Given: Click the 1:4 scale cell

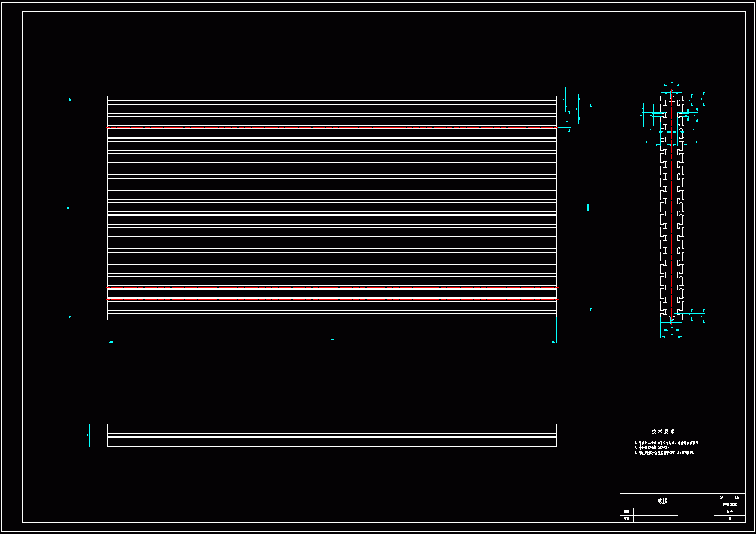Looking at the screenshot, I should point(736,497).
